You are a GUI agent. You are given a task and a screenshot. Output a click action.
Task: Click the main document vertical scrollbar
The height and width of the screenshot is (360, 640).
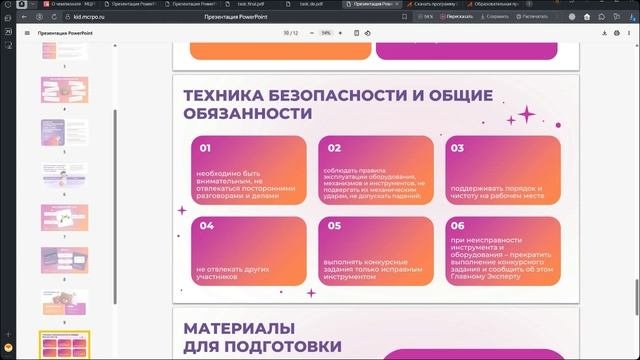(636, 298)
